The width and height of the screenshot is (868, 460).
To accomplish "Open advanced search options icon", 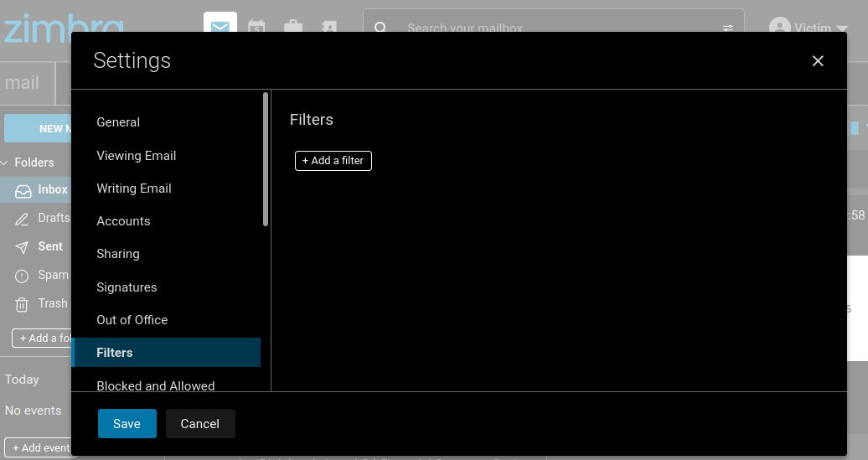I will 728,28.
